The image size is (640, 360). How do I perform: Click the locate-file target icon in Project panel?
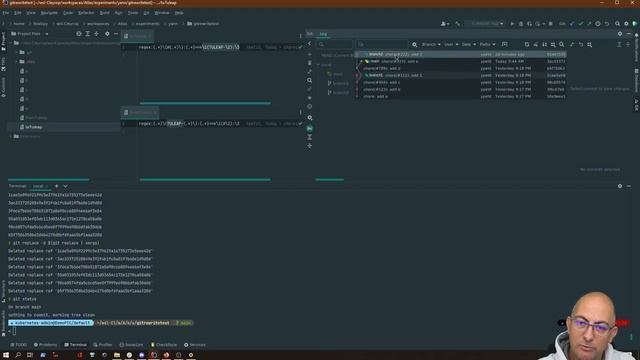coord(79,34)
